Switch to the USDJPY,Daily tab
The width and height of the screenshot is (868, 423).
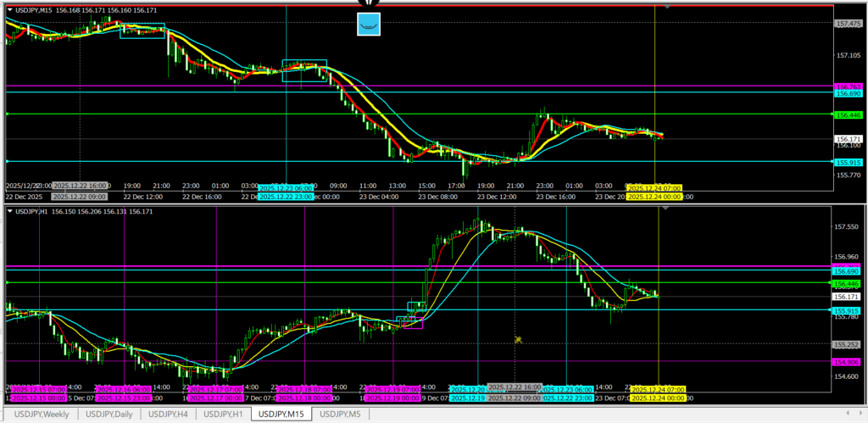(x=109, y=414)
